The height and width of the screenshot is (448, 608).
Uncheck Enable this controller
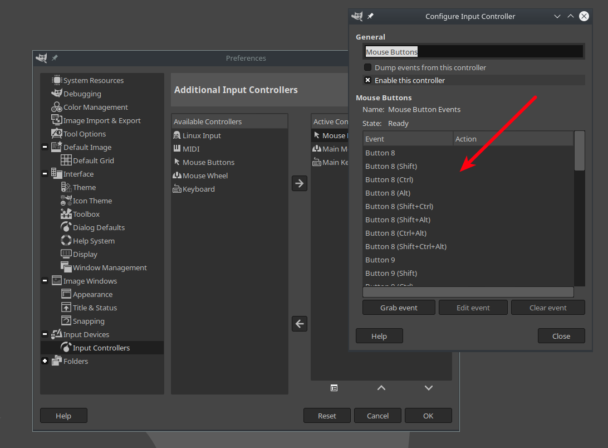(x=368, y=80)
